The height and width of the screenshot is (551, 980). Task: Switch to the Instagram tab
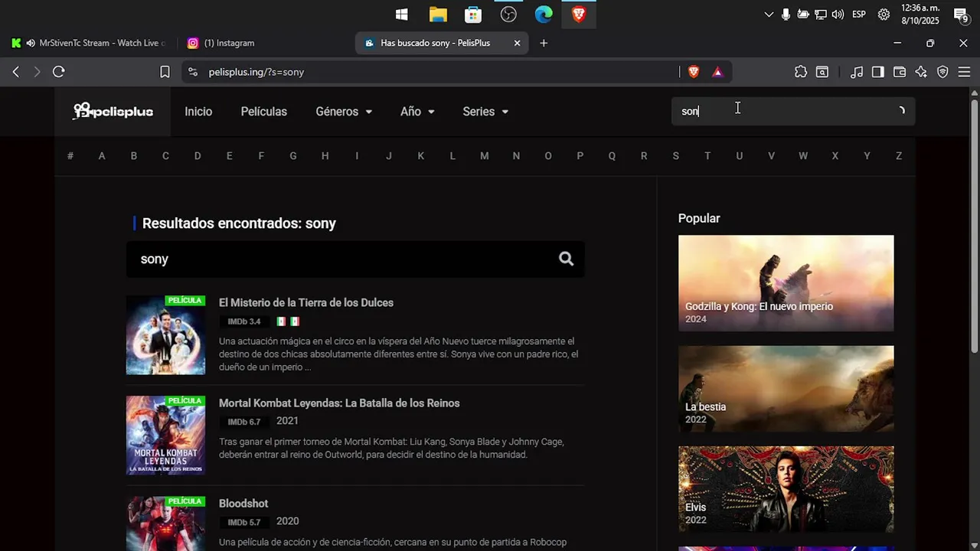(x=230, y=44)
